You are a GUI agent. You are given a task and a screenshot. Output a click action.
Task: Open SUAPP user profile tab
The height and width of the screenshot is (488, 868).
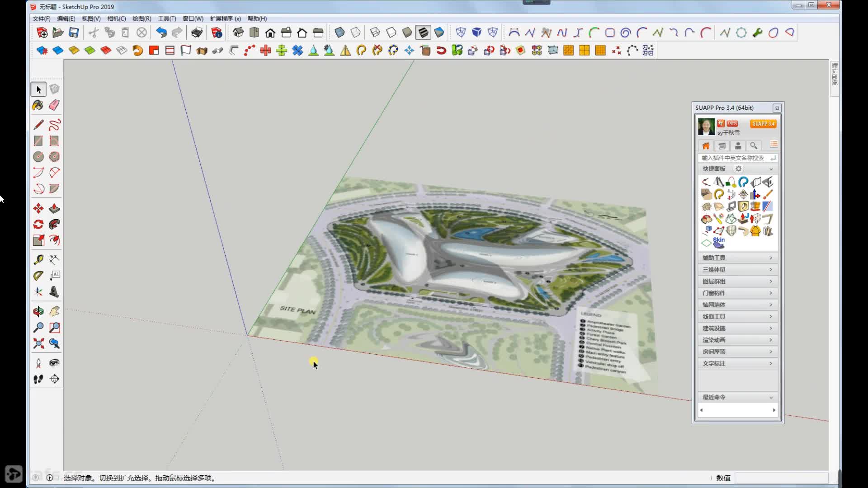coord(738,145)
